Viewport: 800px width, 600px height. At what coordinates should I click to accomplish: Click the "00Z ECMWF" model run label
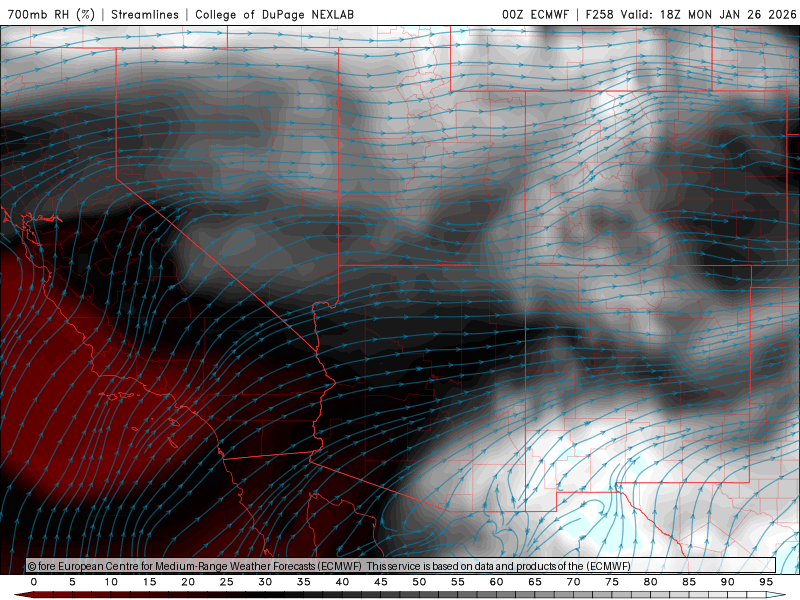coord(535,14)
